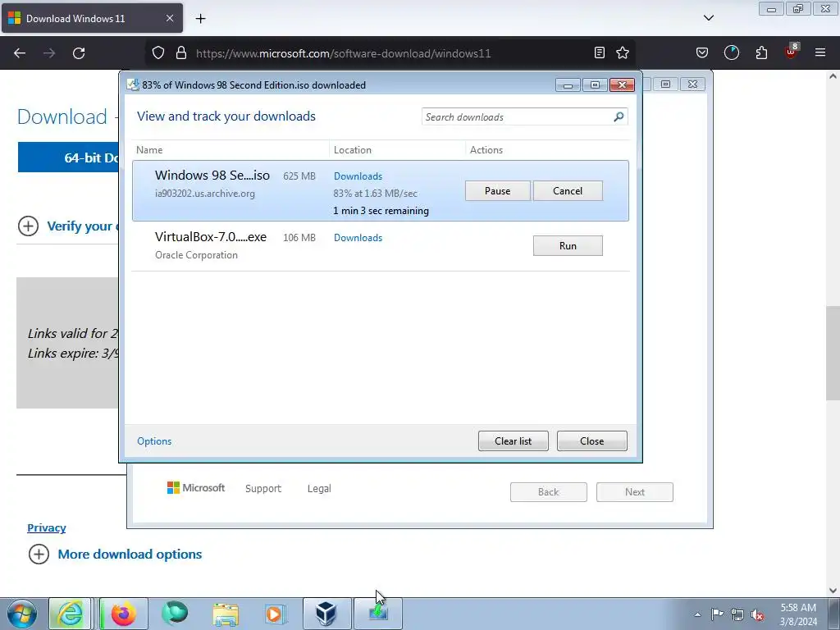The height and width of the screenshot is (630, 840).
Task: Open a new tab with the plus button
Action: click(200, 19)
